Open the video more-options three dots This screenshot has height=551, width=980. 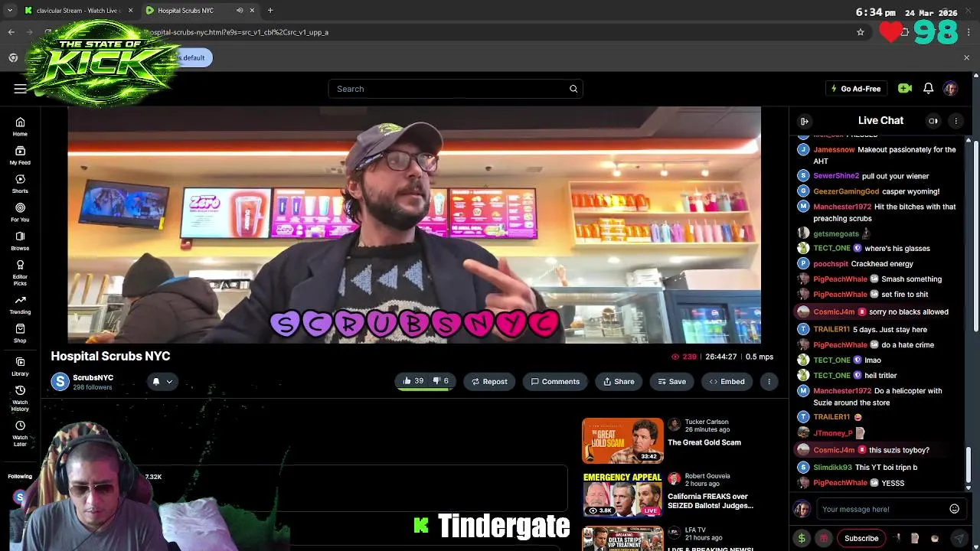[x=769, y=381]
